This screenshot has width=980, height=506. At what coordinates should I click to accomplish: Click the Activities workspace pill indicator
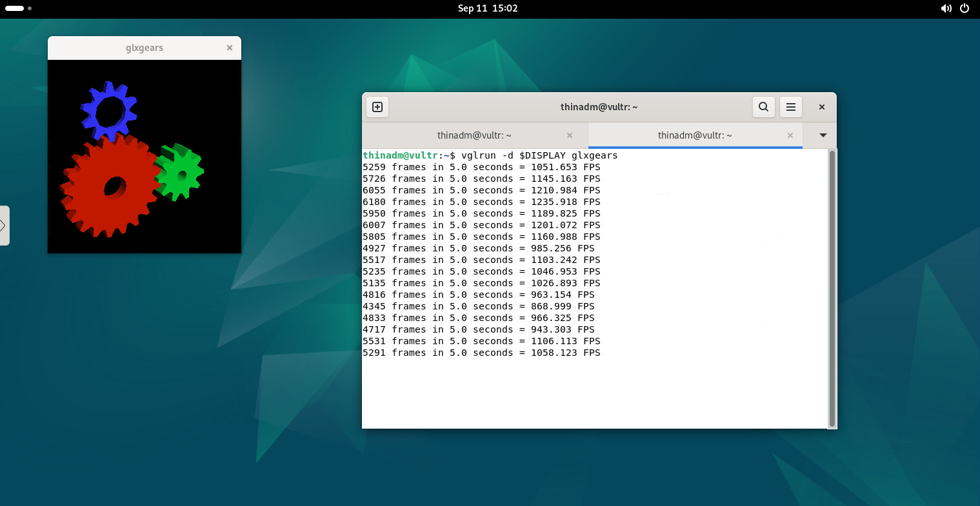pos(15,8)
